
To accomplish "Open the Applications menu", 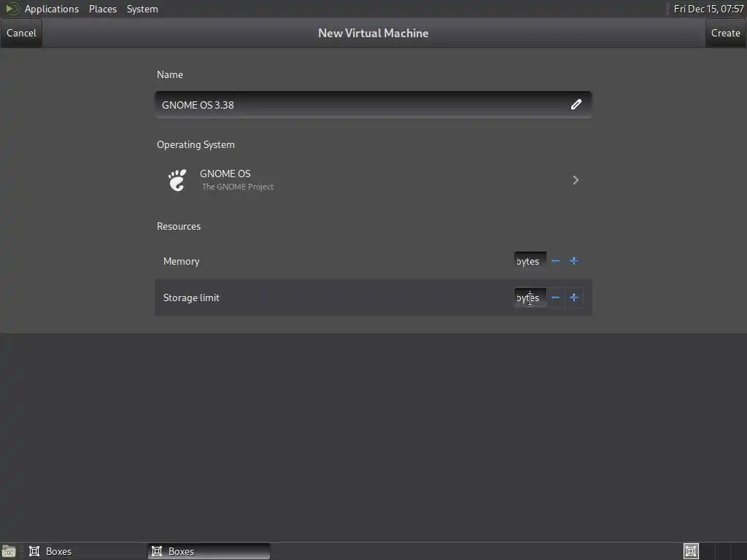I will (x=52, y=9).
